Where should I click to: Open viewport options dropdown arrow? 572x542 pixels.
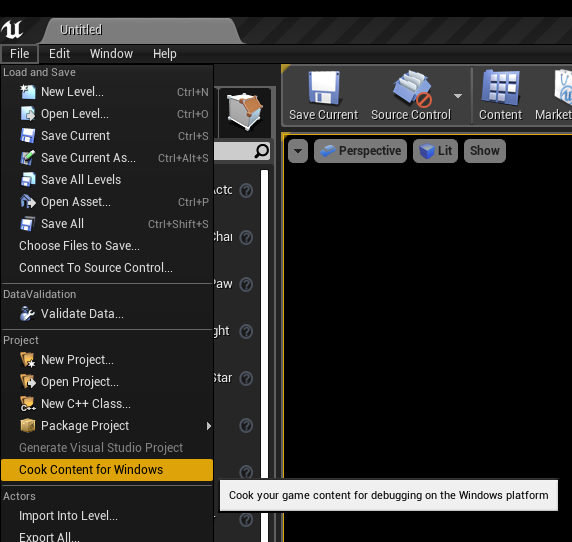[x=298, y=151]
